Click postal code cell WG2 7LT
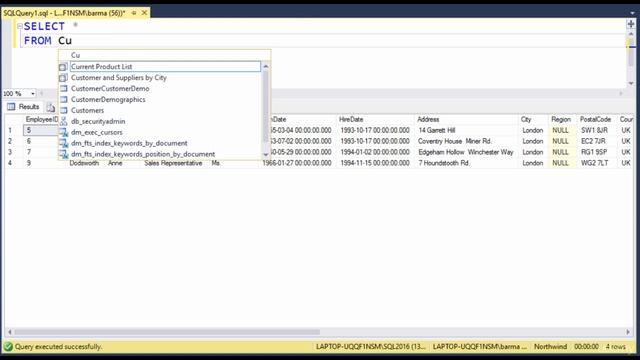Screen dimensions: 640x360 tap(597, 163)
